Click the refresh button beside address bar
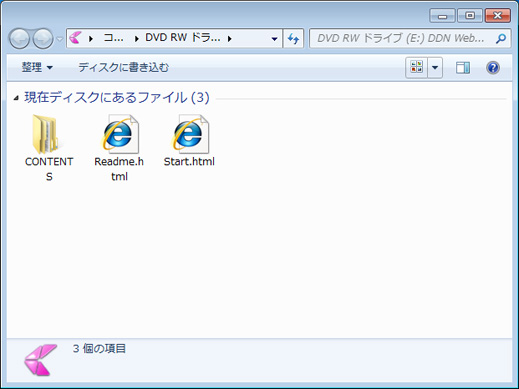Image resolution: width=519 pixels, height=389 pixels. (293, 39)
